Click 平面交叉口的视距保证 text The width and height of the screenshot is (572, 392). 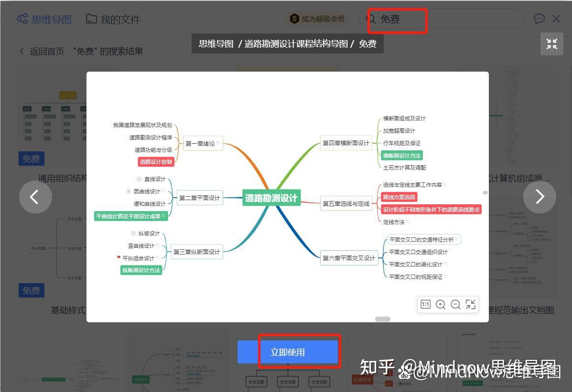(416, 277)
